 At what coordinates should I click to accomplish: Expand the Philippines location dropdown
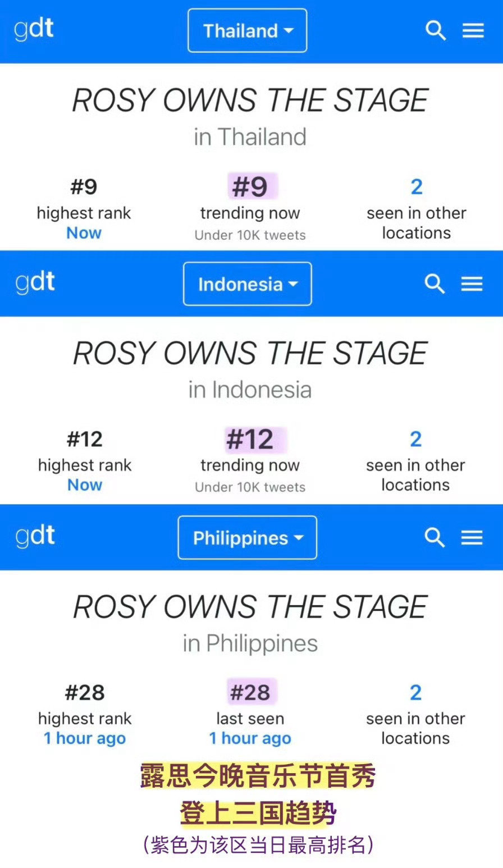pyautogui.click(x=248, y=538)
